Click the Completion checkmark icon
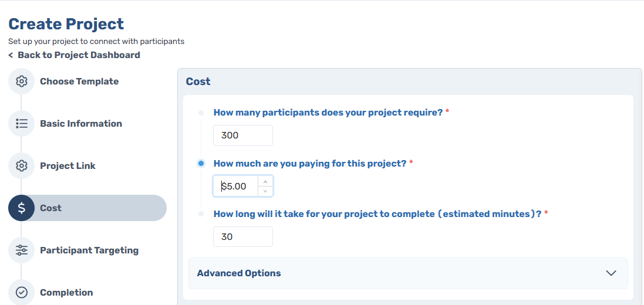Screen dimensions: 644x305 click(22, 293)
